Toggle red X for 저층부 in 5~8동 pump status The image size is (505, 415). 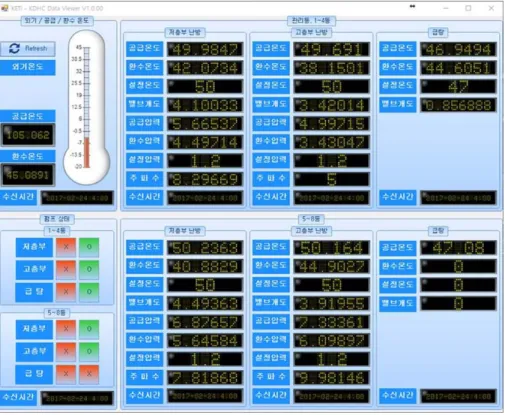pyautogui.click(x=66, y=329)
